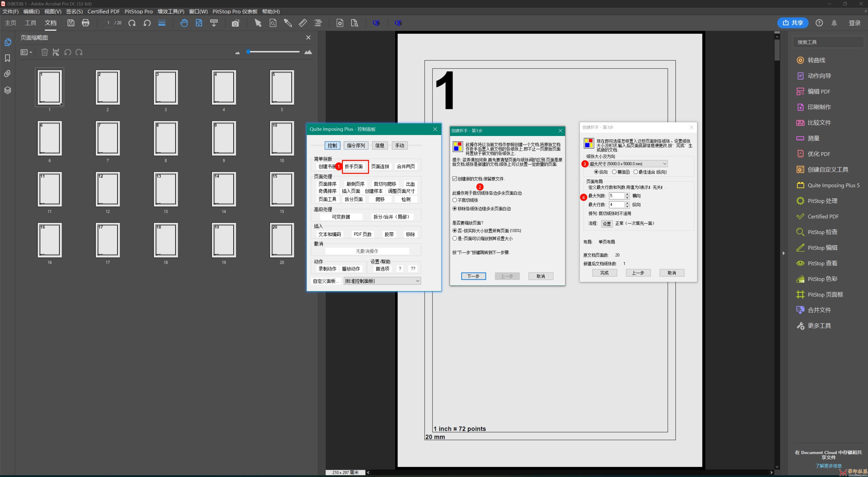Select the arrow selection tool
This screenshot has width=868, height=477.
(x=258, y=23)
